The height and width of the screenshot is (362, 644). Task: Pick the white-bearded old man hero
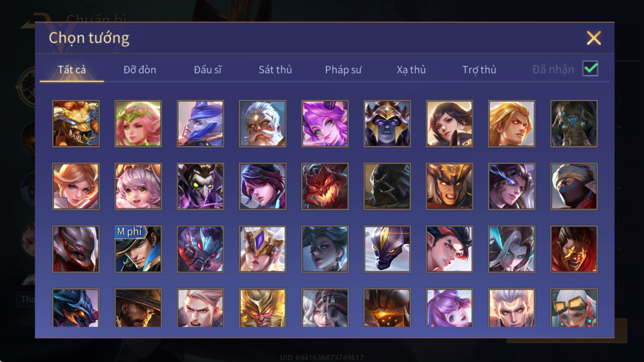click(x=262, y=123)
